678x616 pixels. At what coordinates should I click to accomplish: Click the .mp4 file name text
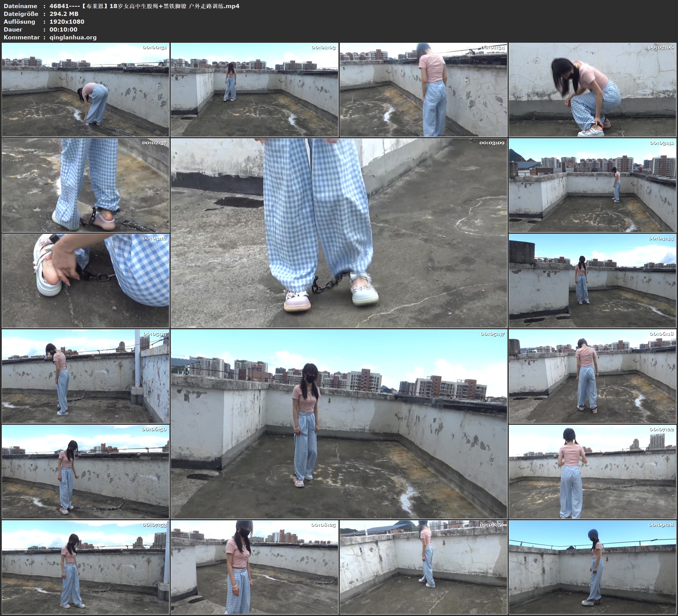tap(144, 6)
